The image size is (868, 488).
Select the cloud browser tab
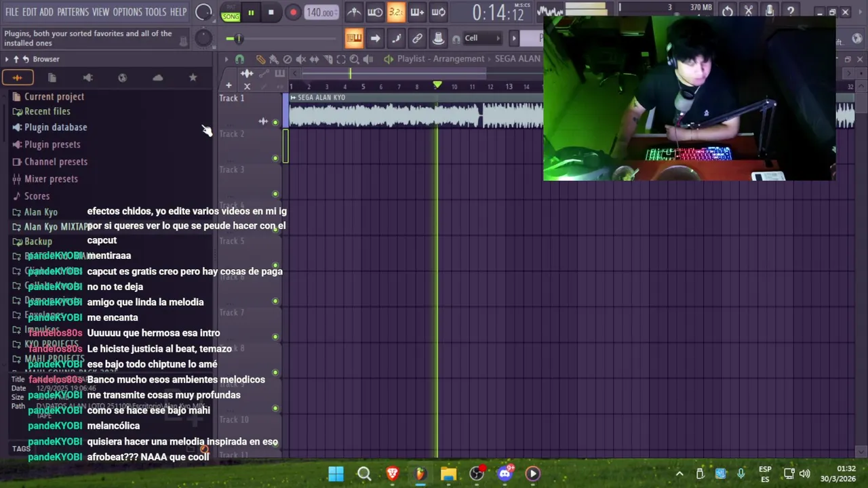157,77
